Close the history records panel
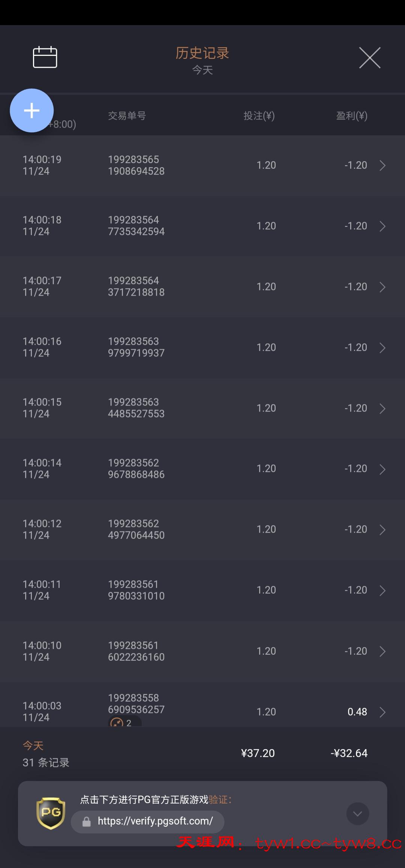405x868 pixels. 370,58
